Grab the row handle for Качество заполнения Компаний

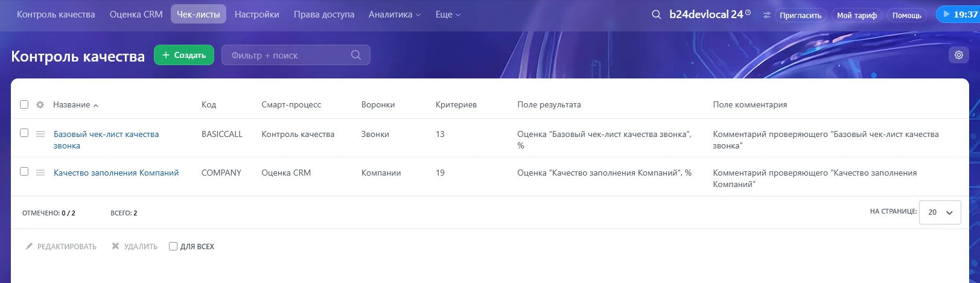click(40, 173)
